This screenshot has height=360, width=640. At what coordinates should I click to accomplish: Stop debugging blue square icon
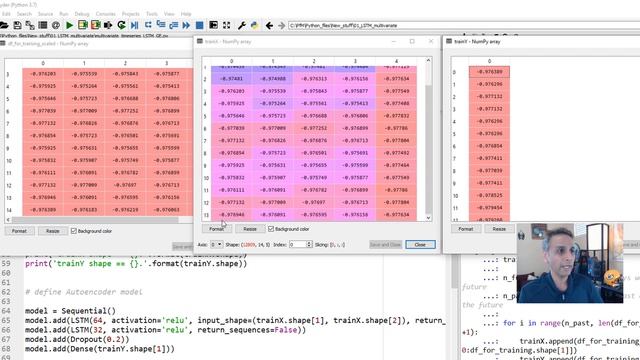pos(199,25)
